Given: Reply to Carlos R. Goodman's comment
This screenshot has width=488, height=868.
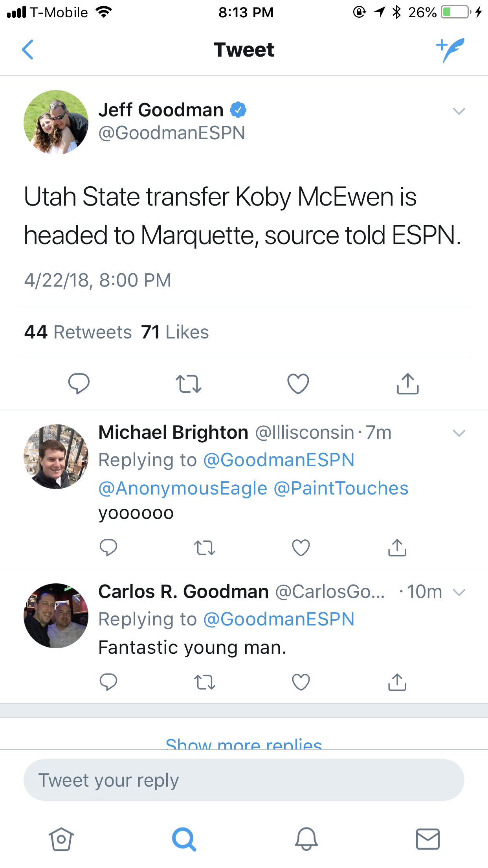Looking at the screenshot, I should 108,682.
